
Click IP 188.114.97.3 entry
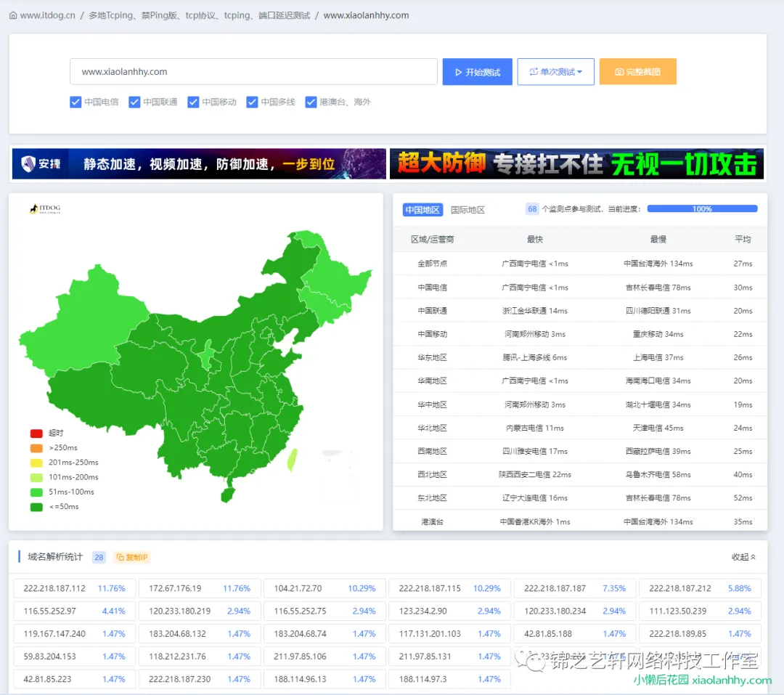(x=449, y=679)
